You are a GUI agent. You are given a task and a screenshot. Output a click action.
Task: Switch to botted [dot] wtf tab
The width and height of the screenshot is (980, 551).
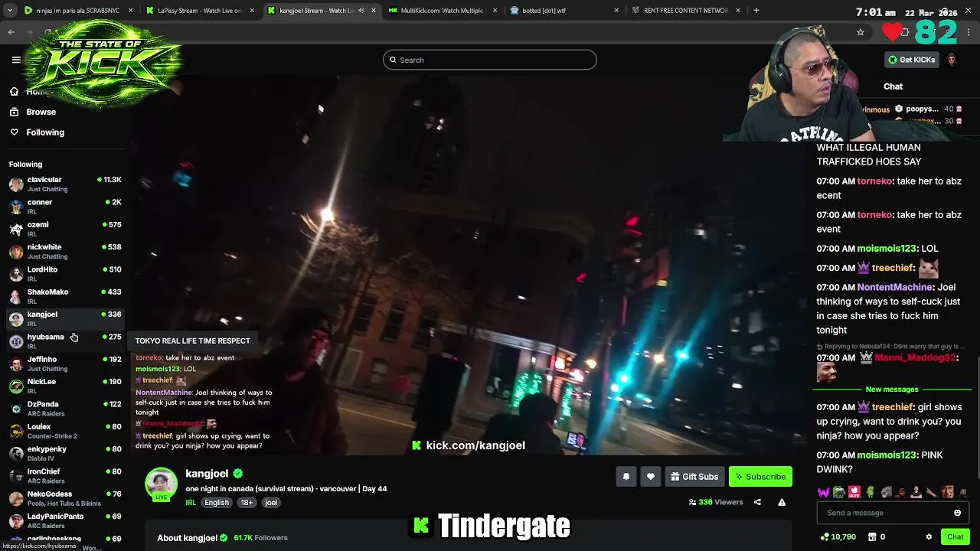click(563, 11)
